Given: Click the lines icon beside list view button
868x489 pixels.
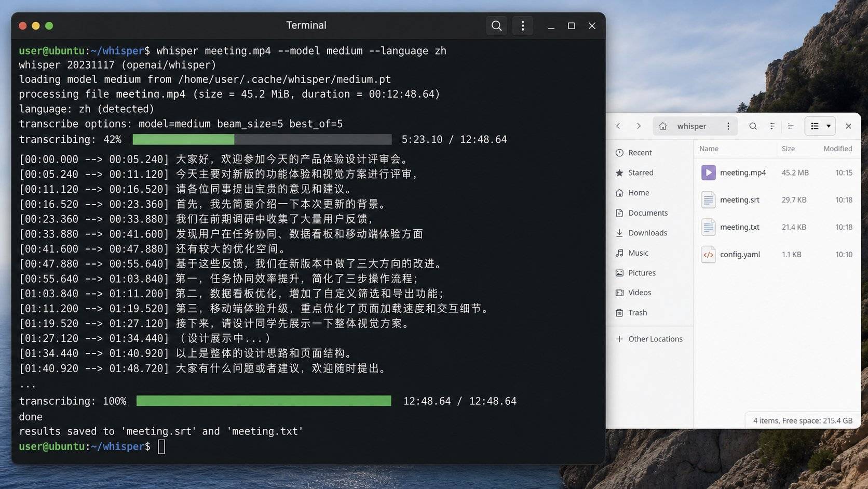Looking at the screenshot, I should (x=791, y=126).
